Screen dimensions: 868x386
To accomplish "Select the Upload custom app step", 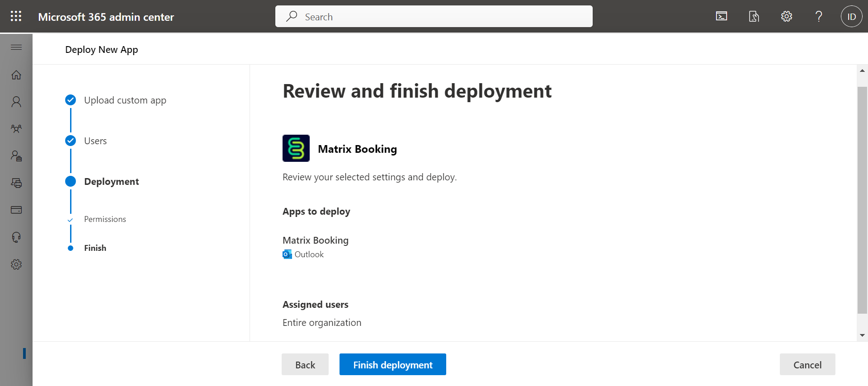I will pos(125,100).
